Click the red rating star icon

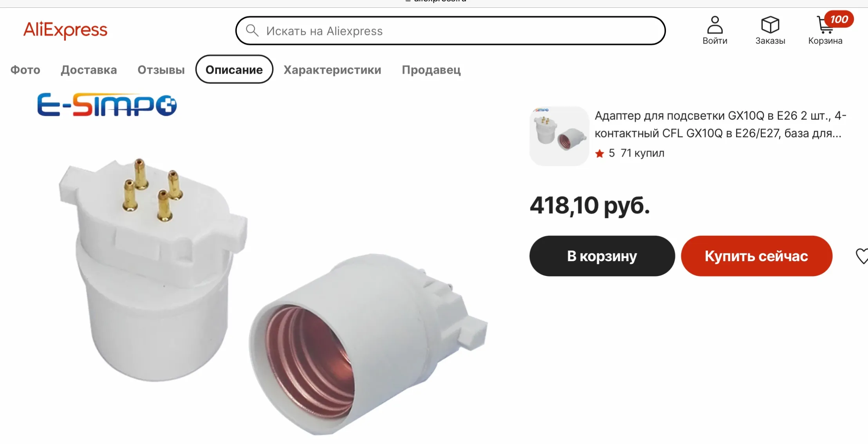599,153
